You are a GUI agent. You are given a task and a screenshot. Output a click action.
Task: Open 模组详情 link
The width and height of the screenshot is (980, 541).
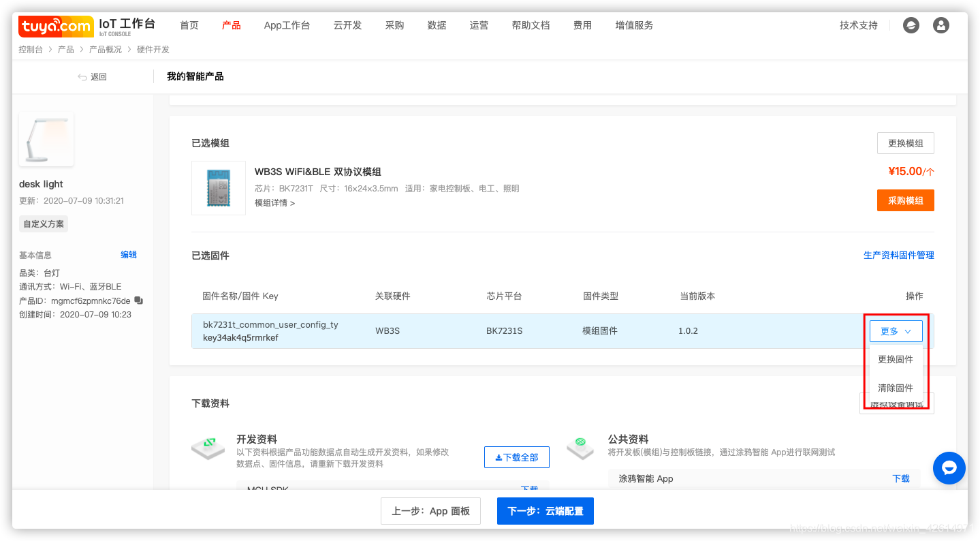(274, 203)
